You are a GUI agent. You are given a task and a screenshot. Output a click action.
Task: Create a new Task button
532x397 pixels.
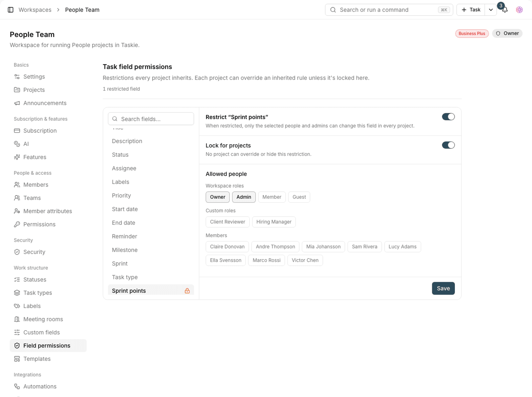click(471, 10)
